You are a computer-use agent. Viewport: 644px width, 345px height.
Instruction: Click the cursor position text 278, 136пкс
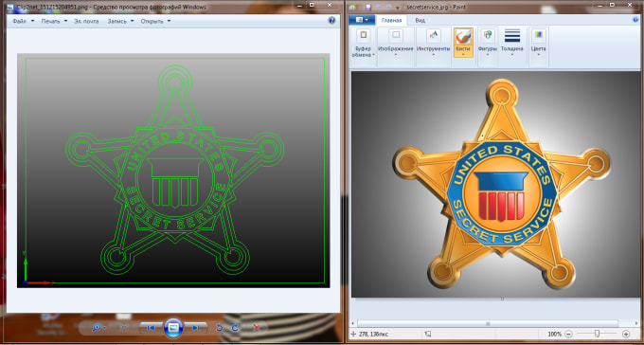(373, 335)
